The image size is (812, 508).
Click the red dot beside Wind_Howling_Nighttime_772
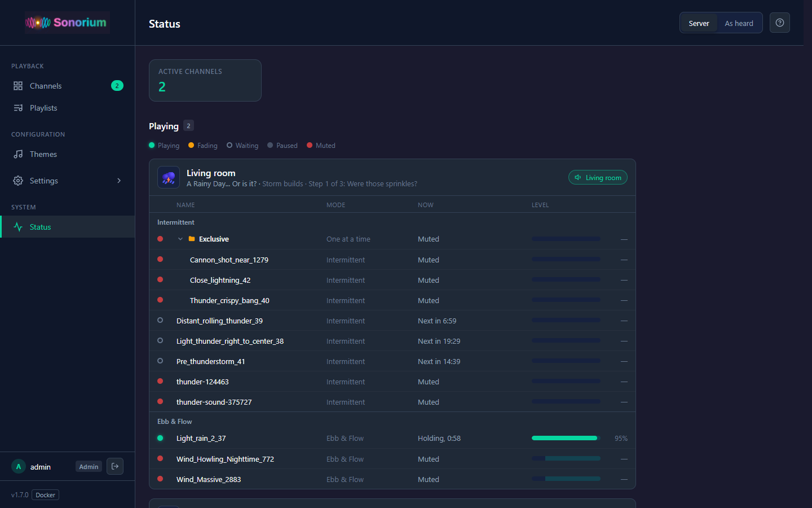pyautogui.click(x=160, y=458)
